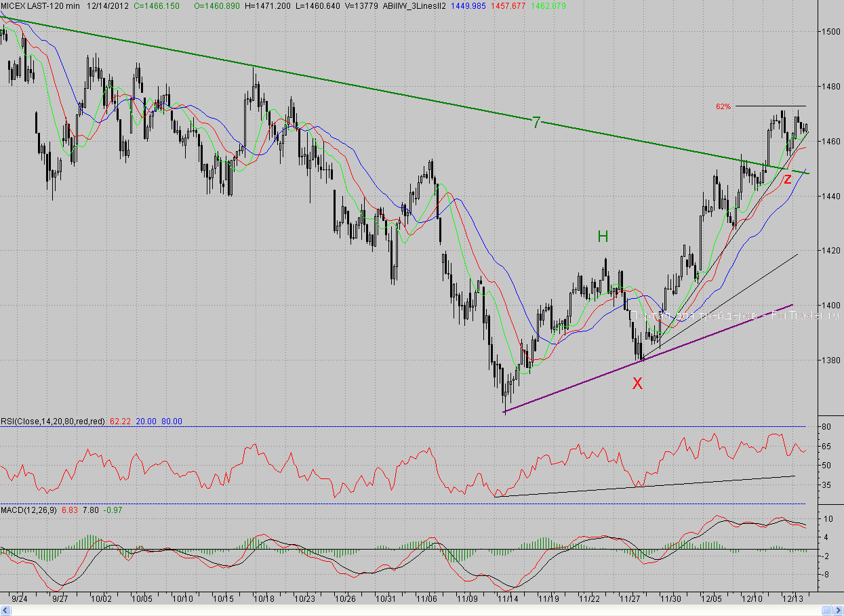Click the MICEX LAST-120 min chart title
This screenshot has height=616, width=844.
[41, 5]
